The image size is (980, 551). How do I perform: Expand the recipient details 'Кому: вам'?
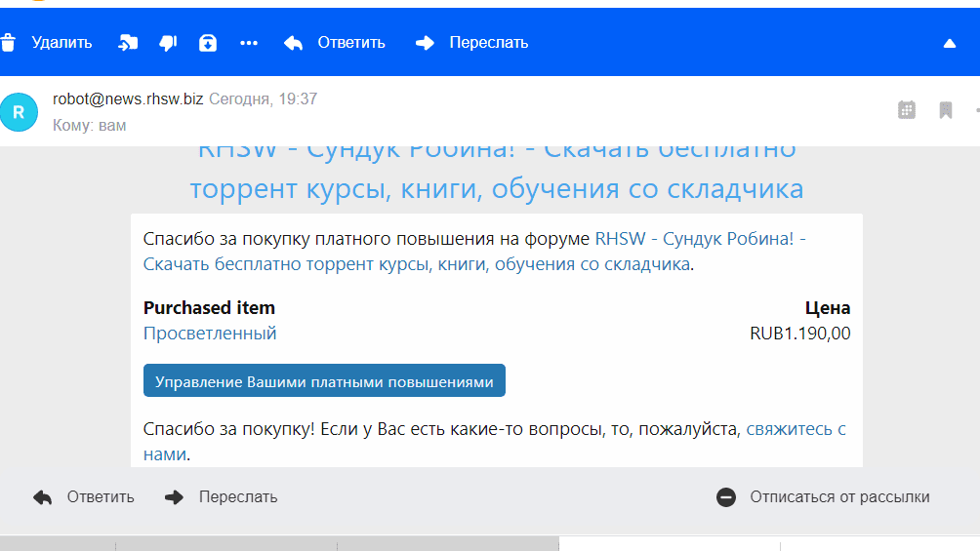click(x=89, y=126)
